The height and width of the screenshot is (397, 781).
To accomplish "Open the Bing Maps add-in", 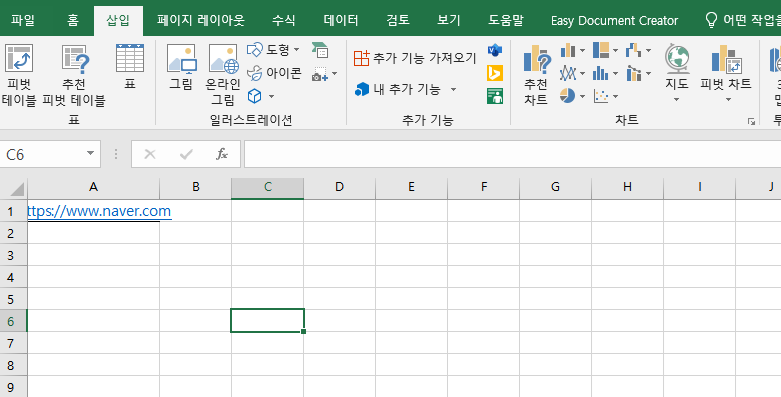I will click(495, 73).
